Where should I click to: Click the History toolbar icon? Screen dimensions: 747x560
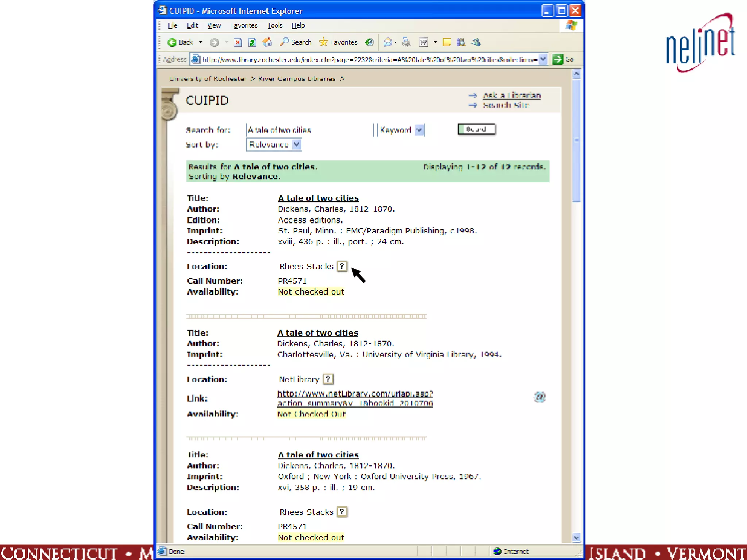click(369, 42)
